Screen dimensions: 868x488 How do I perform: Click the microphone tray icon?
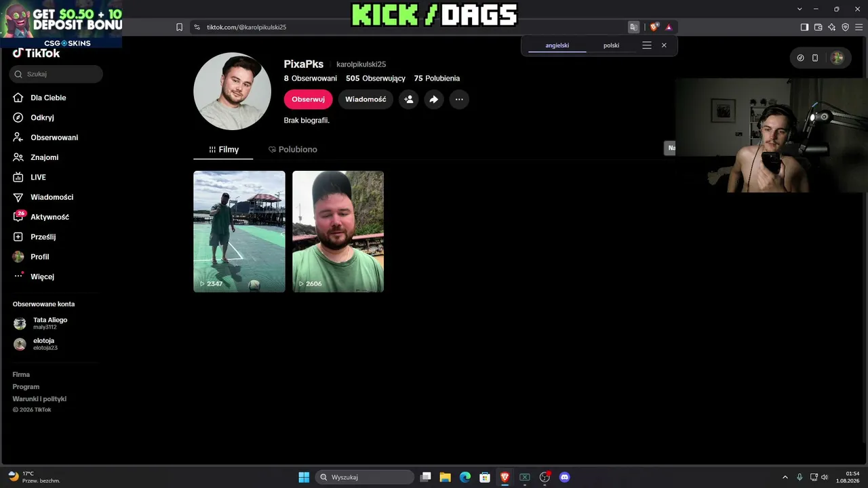[800, 477]
